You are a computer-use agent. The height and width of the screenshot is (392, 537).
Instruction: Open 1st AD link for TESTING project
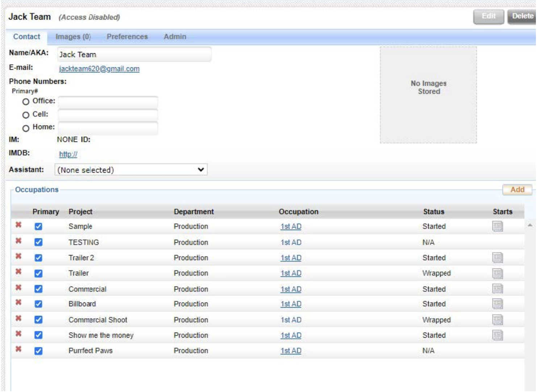(291, 242)
